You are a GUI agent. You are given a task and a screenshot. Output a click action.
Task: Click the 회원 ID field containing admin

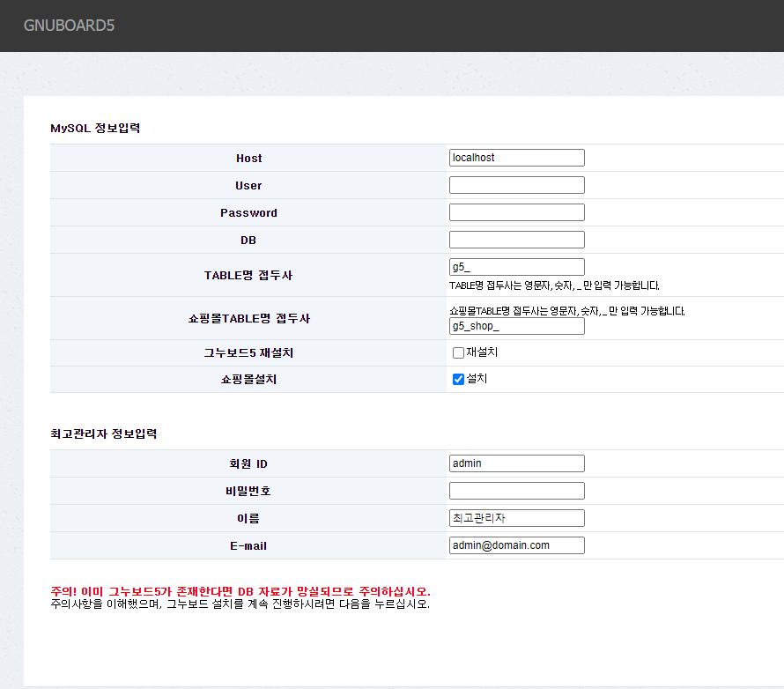[516, 463]
